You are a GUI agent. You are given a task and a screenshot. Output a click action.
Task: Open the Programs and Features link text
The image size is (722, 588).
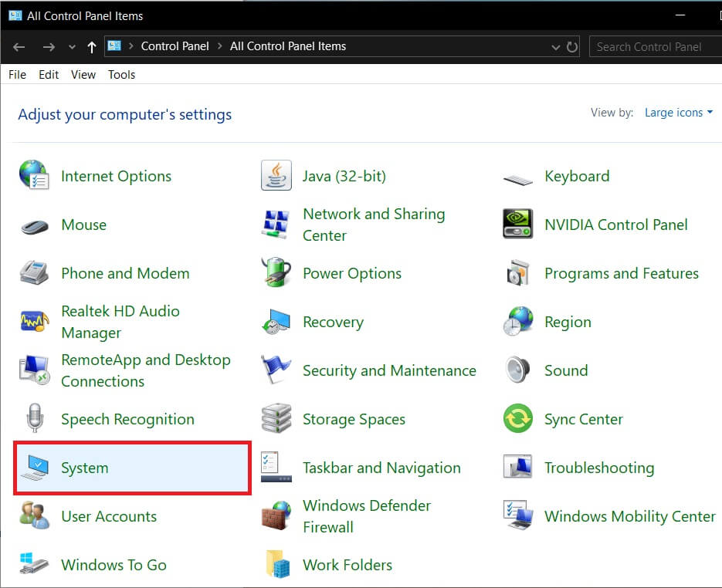click(x=622, y=273)
